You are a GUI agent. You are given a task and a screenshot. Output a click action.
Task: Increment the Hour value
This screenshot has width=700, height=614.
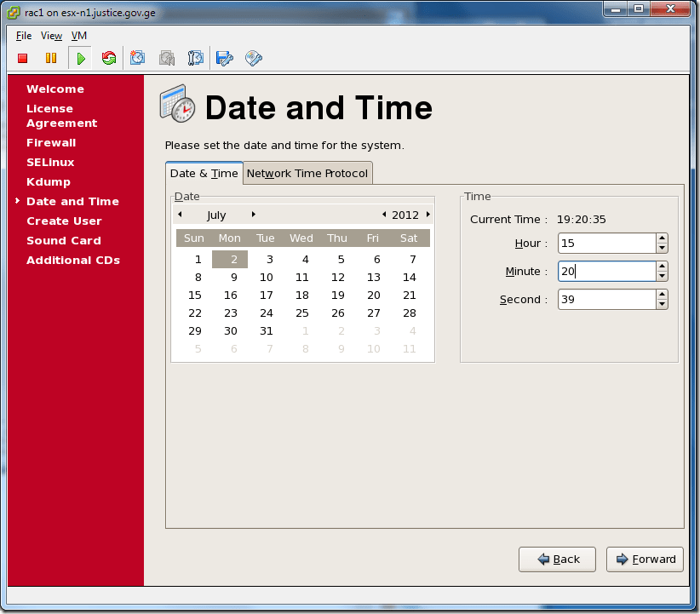(x=663, y=239)
